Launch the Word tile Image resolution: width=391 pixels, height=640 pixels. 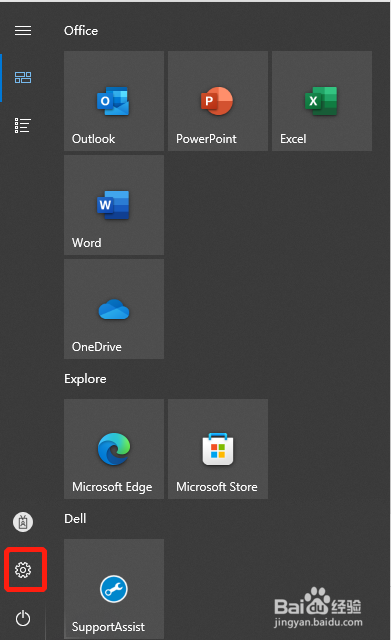point(114,205)
